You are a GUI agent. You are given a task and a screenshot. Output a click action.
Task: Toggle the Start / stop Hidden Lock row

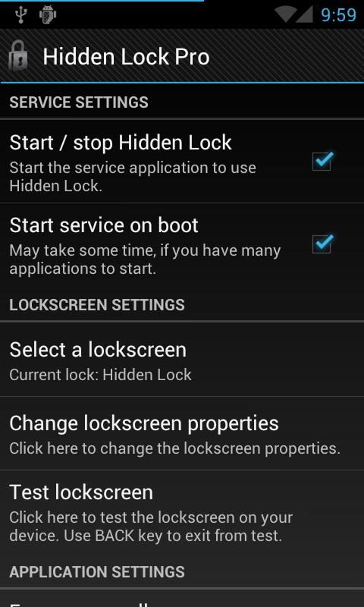pyautogui.click(x=182, y=162)
